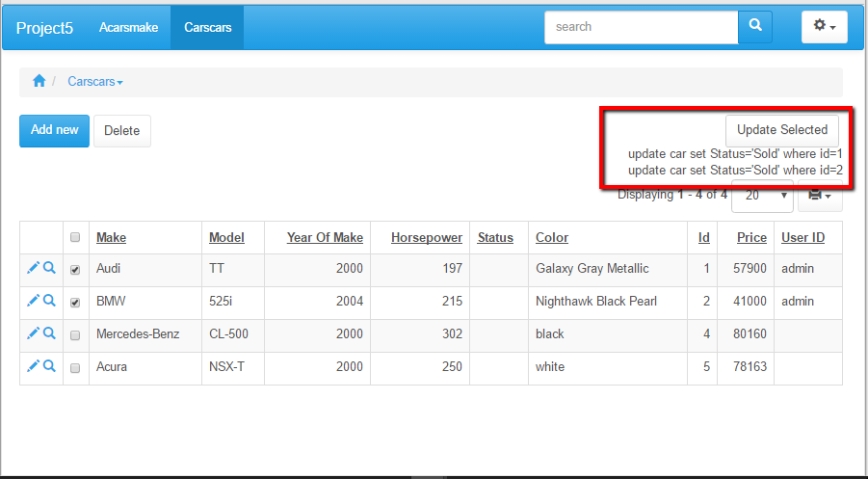Edit the Mercedes-Benz record with pencil icon
The image size is (868, 479).
click(33, 333)
